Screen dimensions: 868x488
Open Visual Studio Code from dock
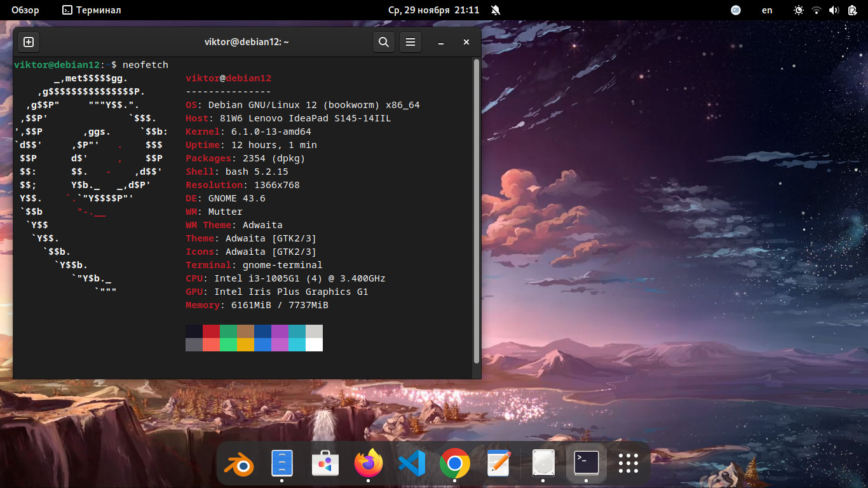(x=411, y=464)
